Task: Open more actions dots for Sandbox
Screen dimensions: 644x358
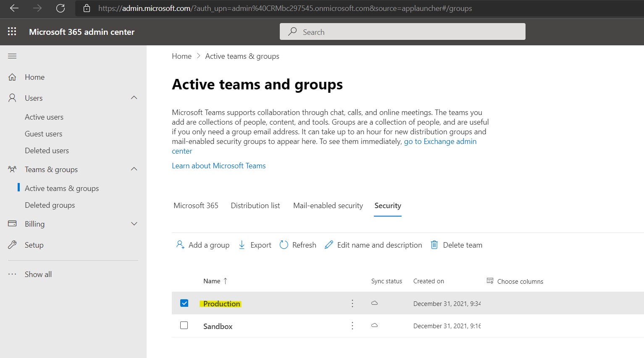Action: [x=352, y=326]
